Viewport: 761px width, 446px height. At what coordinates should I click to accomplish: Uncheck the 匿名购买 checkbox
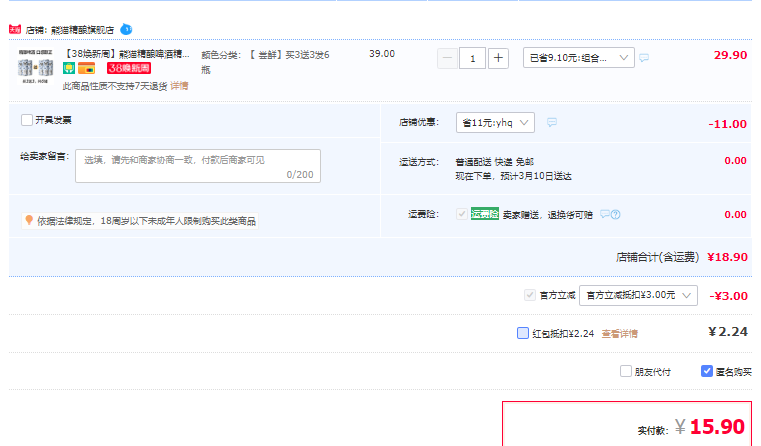(707, 371)
